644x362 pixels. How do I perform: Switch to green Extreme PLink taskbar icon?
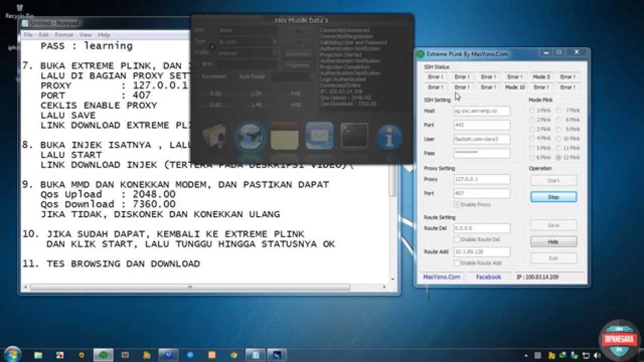tap(103, 354)
